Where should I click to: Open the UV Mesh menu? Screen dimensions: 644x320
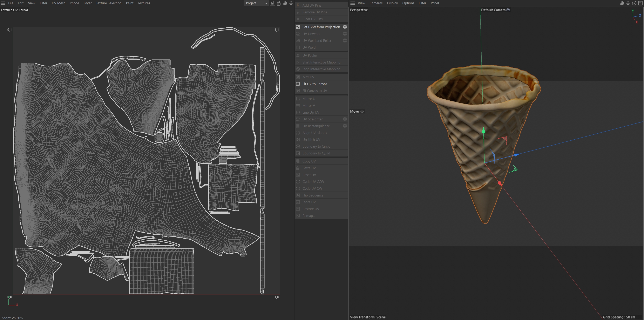(59, 3)
